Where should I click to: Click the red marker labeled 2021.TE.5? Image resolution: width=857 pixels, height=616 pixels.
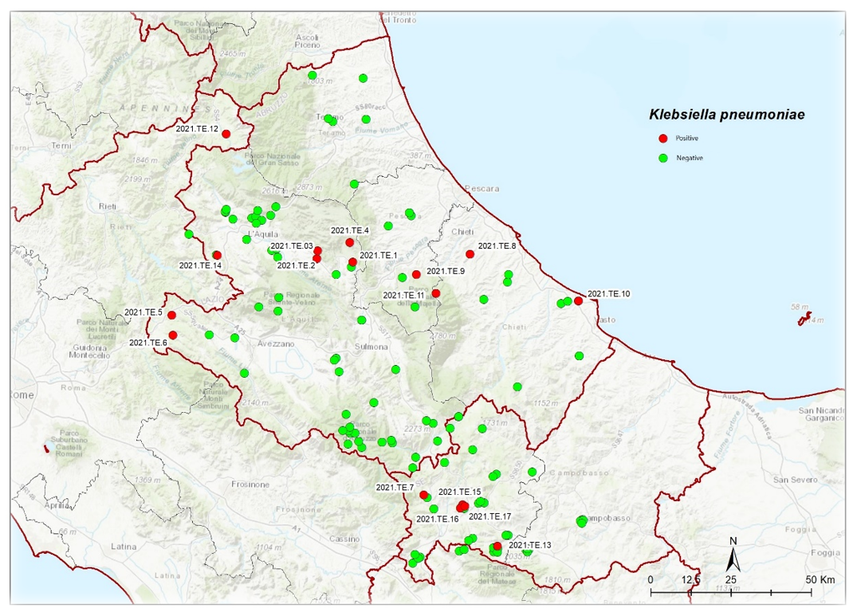coord(171,315)
